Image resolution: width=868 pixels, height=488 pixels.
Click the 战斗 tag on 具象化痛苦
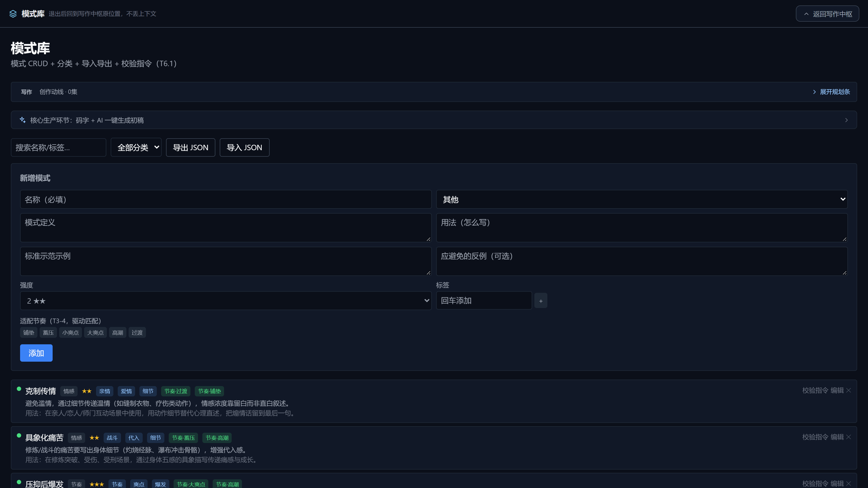(112, 438)
